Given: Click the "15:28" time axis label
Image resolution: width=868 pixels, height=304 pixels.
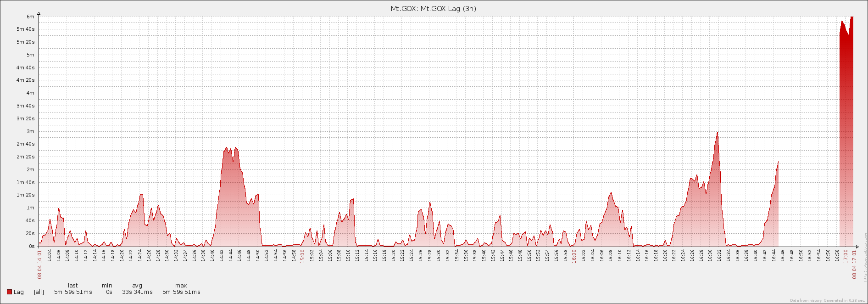Looking at the screenshot, I should [x=429, y=255].
